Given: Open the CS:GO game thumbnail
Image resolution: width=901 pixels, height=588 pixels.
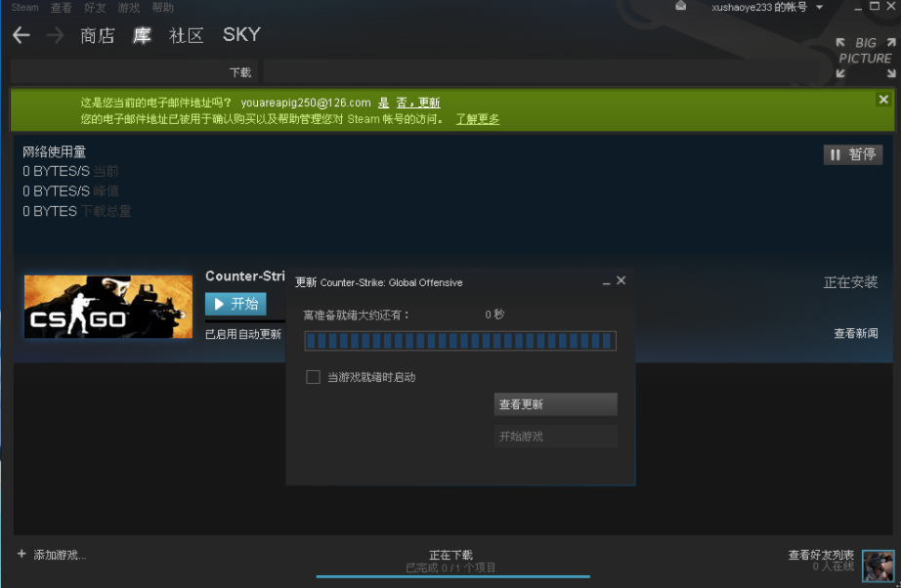Looking at the screenshot, I should pyautogui.click(x=108, y=307).
